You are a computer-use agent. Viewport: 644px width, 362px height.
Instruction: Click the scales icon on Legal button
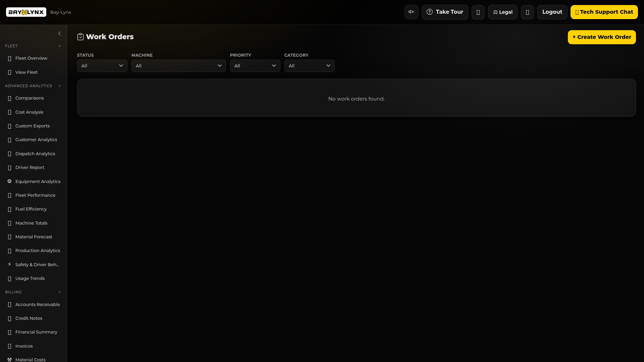495,12
